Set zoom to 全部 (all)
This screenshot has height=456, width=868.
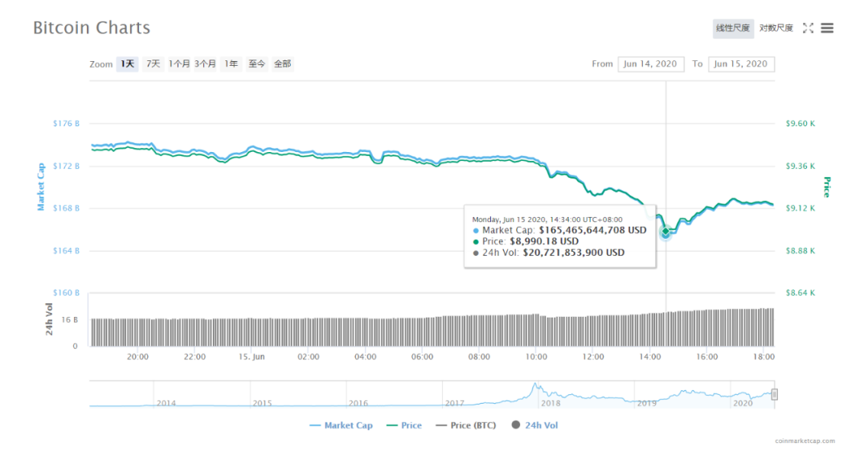[x=283, y=64]
